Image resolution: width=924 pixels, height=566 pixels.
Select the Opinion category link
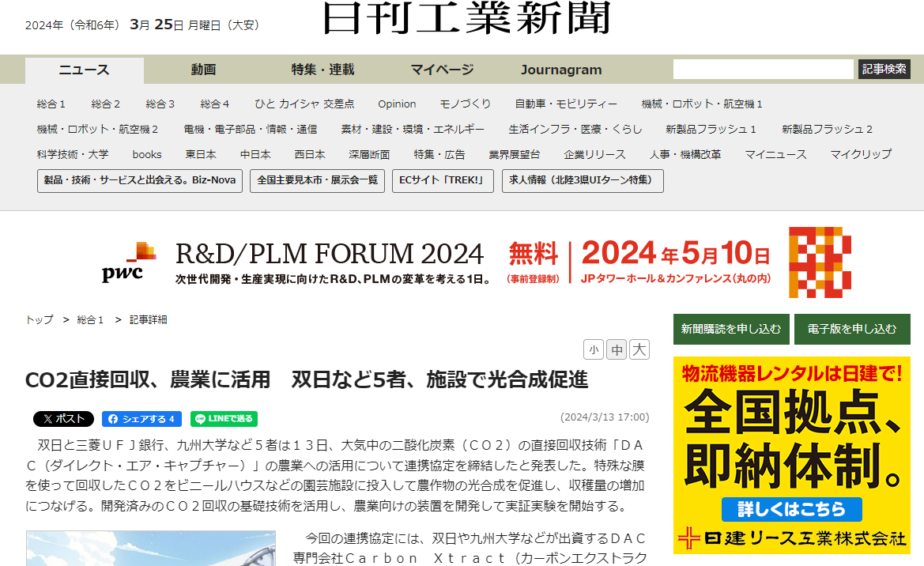pos(397,104)
